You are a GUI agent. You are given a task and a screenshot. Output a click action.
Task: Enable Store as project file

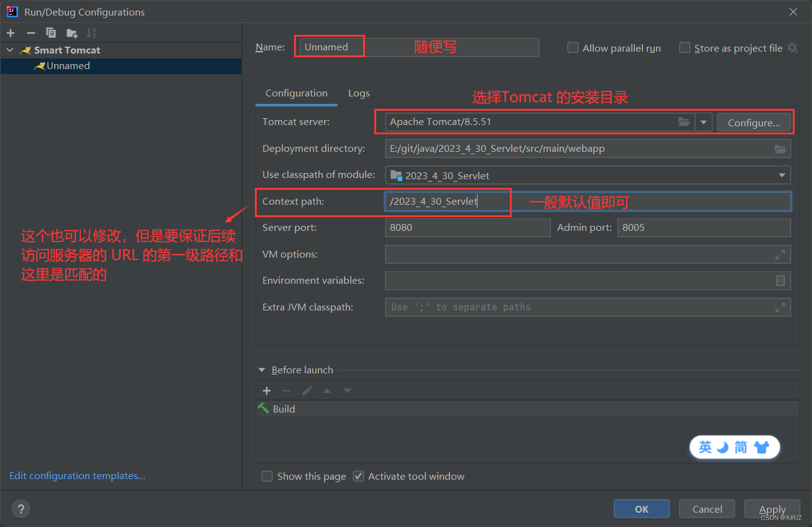[x=685, y=48]
